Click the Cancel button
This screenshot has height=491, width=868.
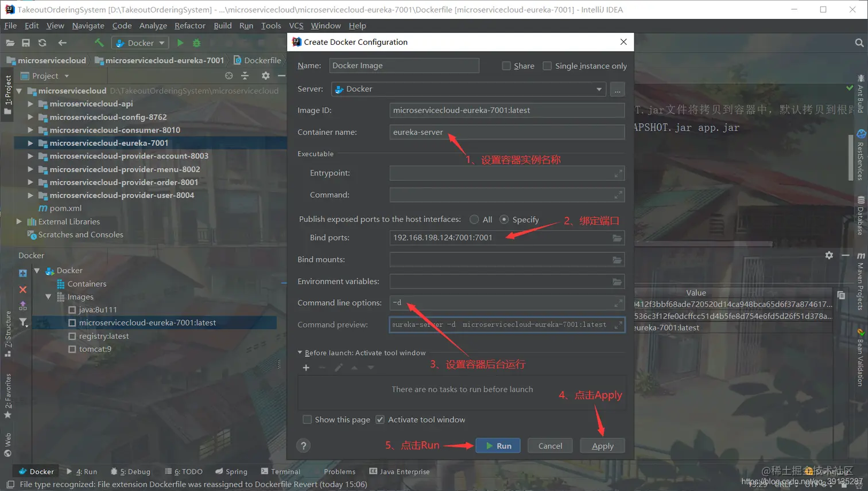(550, 446)
